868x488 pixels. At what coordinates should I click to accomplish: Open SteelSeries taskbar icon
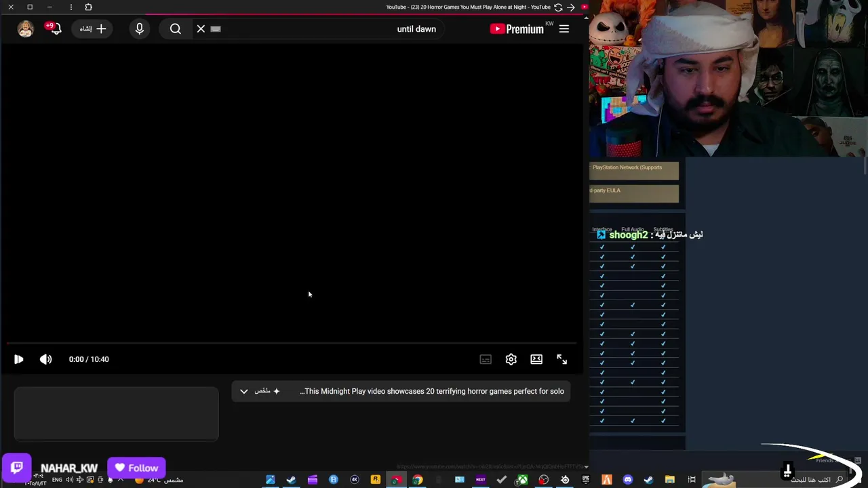565,480
